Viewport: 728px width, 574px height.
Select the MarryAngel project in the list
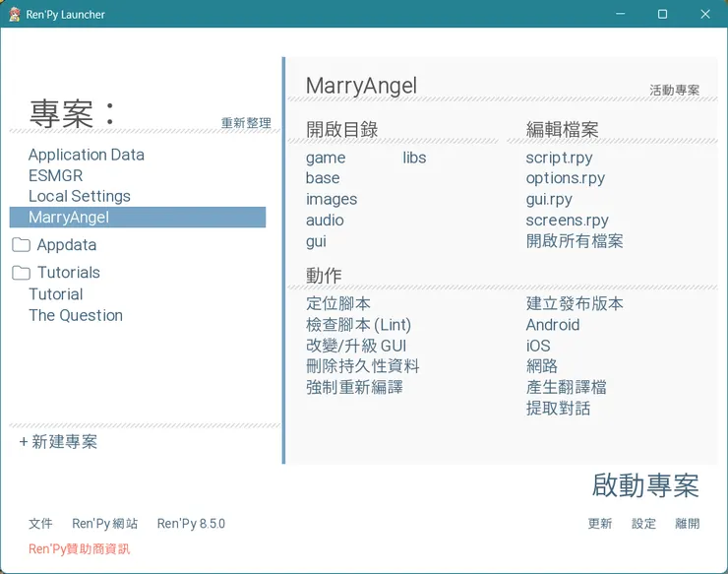[138, 217]
